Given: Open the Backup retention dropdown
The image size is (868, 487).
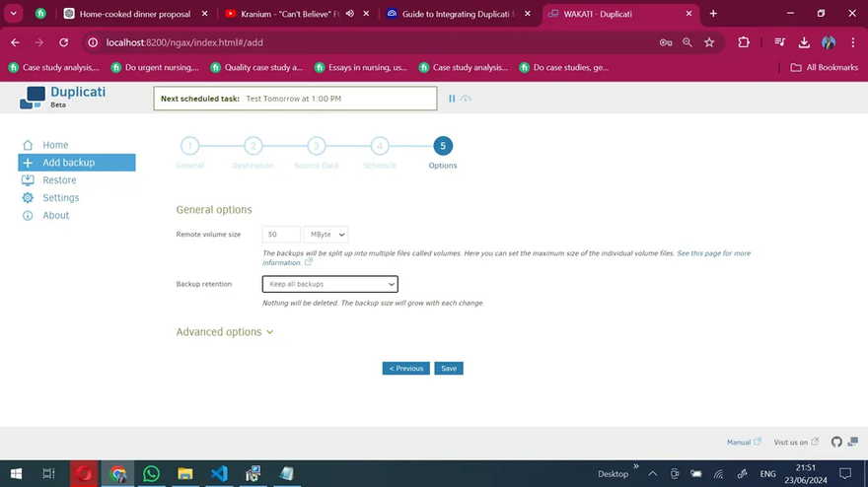Looking at the screenshot, I should click(x=329, y=284).
